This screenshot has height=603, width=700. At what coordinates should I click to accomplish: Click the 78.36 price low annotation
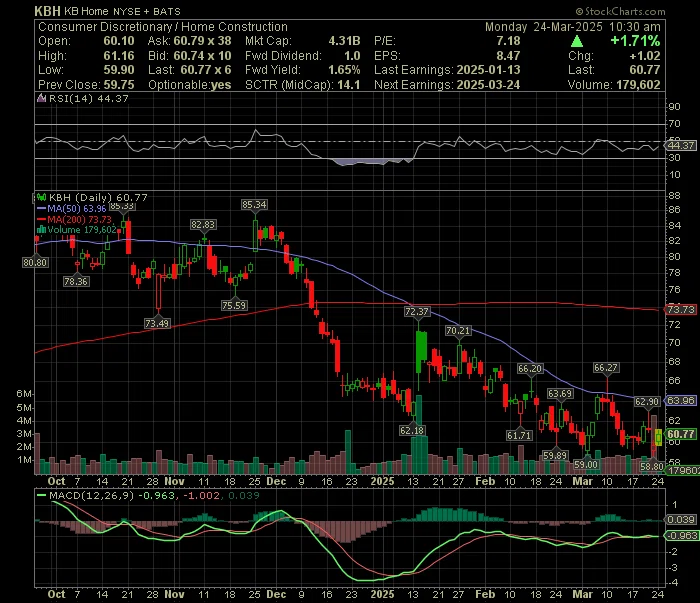(76, 281)
